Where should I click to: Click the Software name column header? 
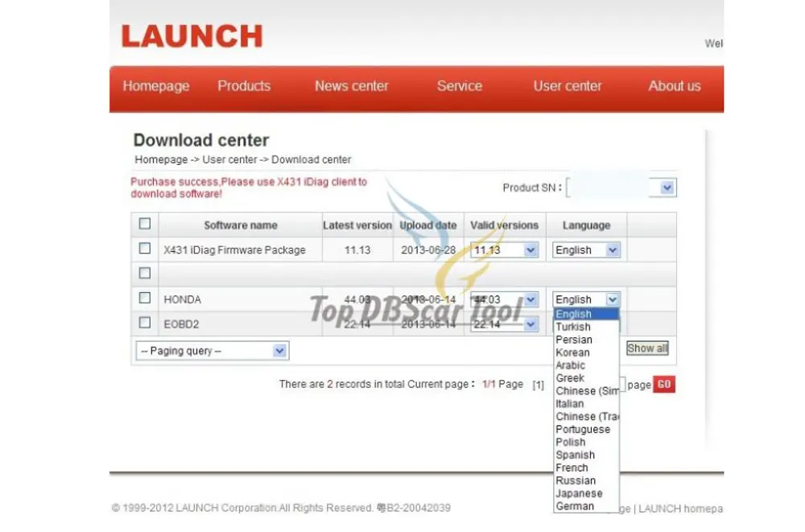241,225
